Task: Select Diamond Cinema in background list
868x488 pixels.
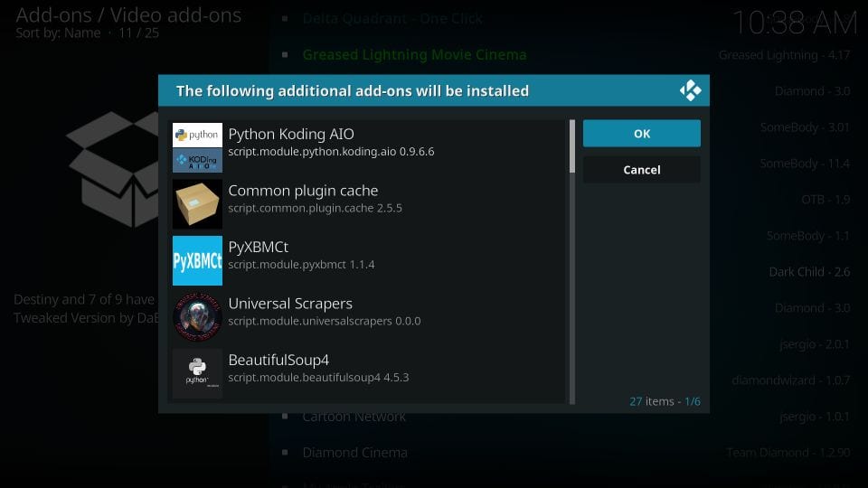Action: [x=354, y=453]
